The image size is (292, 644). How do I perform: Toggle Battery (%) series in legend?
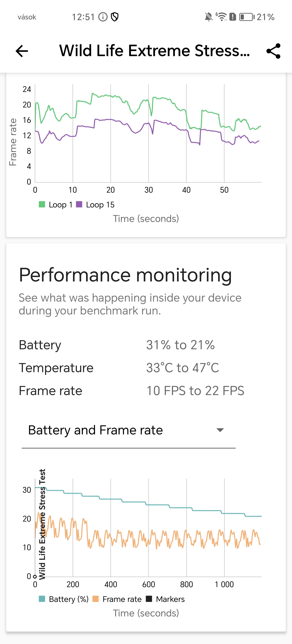click(x=64, y=599)
